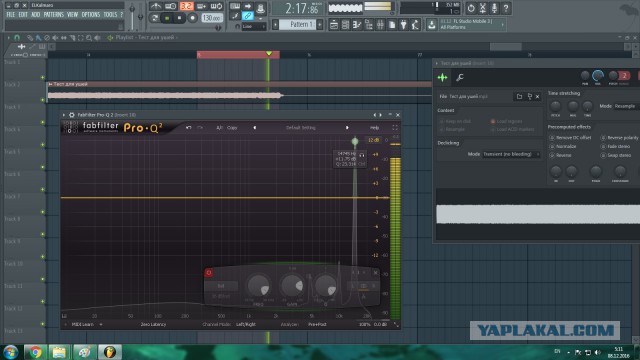Toggle the Reverse option
This screenshot has height=360, width=640.
(561, 156)
